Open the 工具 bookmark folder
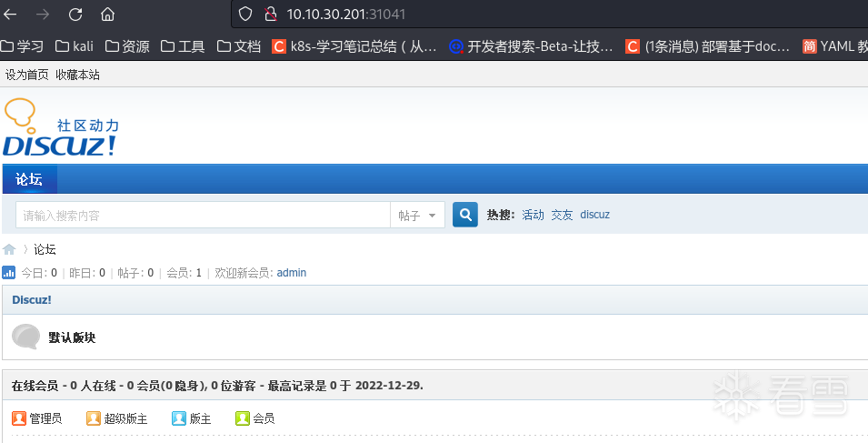This screenshot has height=443, width=868. pyautogui.click(x=183, y=46)
